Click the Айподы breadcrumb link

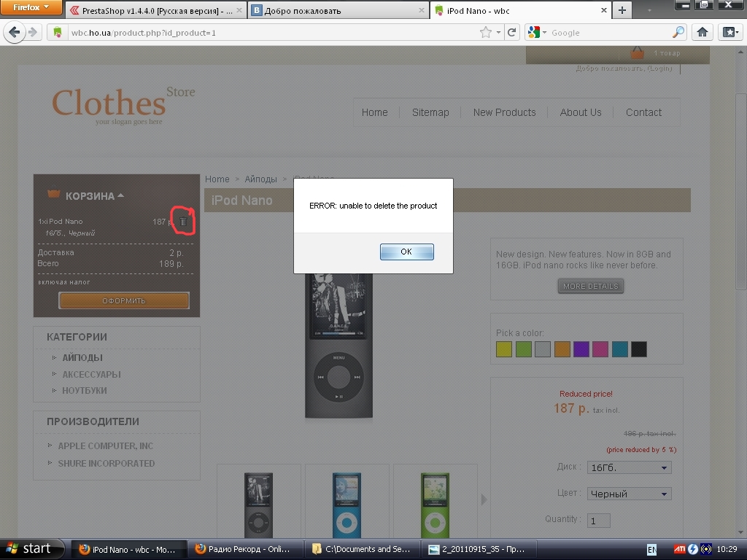tap(260, 179)
